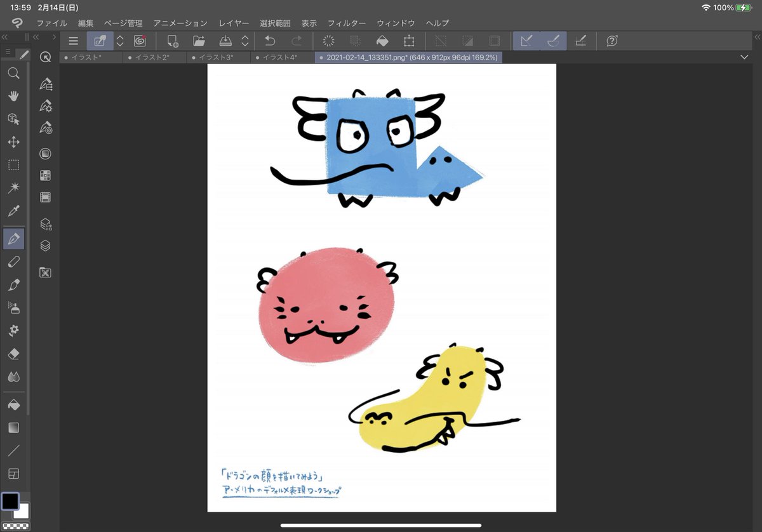This screenshot has width=762, height=532.
Task: Select the Frame border panel tool
Action: point(13,474)
